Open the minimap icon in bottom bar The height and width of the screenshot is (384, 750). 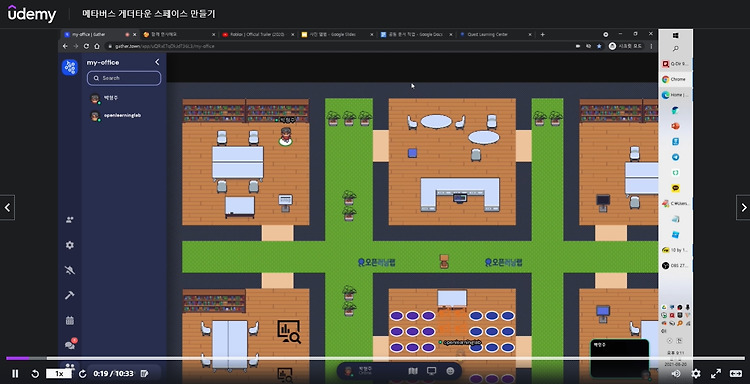pos(413,371)
